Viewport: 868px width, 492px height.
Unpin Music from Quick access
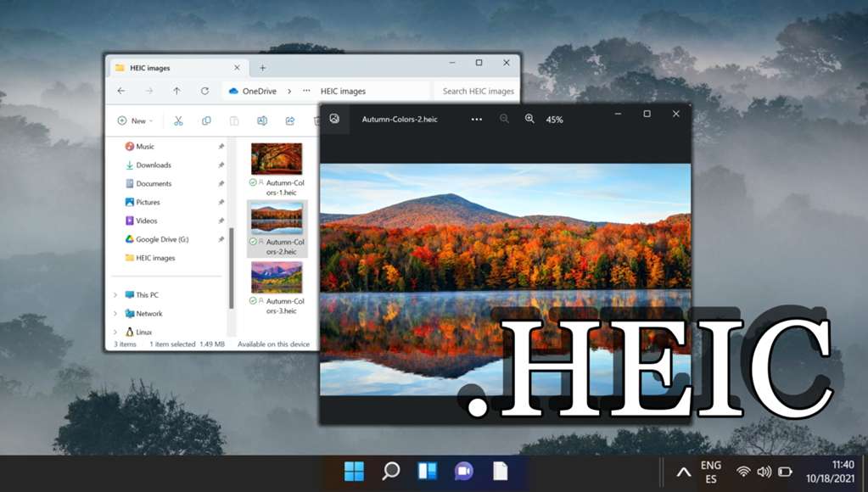(221, 146)
